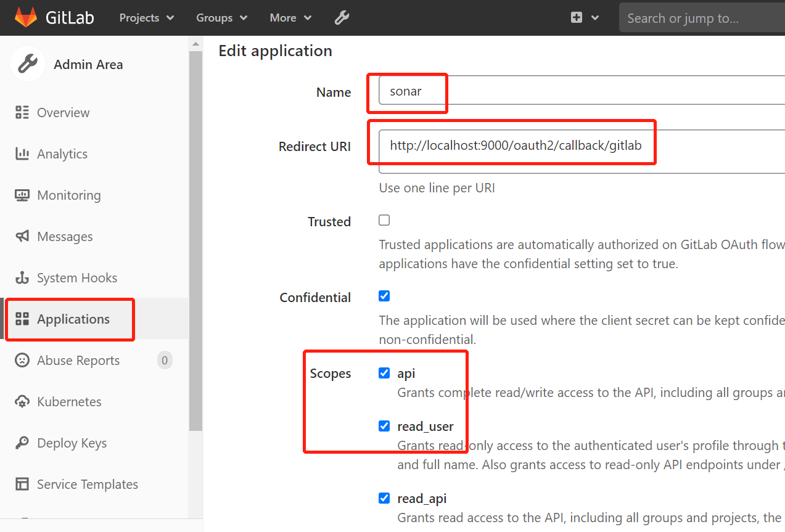The width and height of the screenshot is (785, 532).
Task: Open the Monitoring section
Action: (x=69, y=195)
